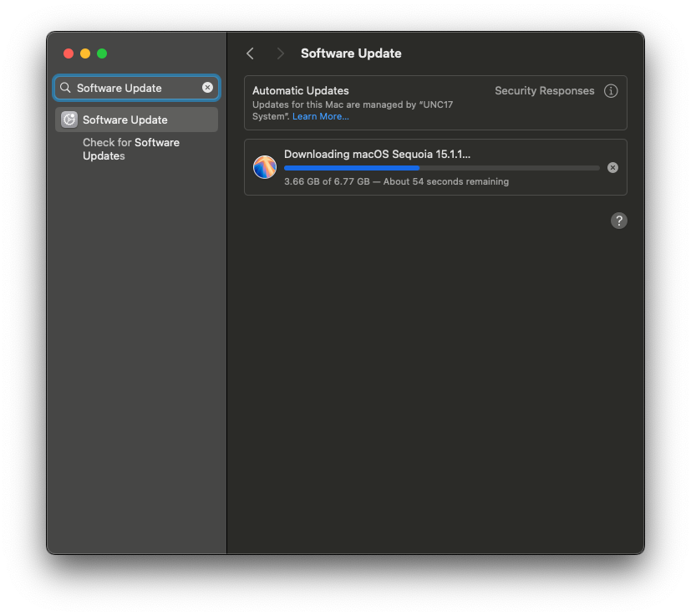
Task: Open Check for Software Updates result
Action: pos(131,149)
